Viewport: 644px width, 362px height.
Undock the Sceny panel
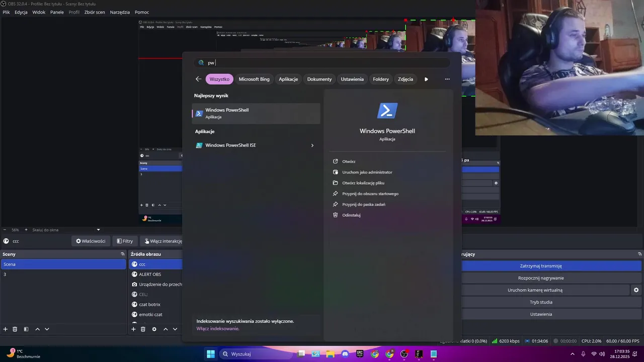pos(122,254)
